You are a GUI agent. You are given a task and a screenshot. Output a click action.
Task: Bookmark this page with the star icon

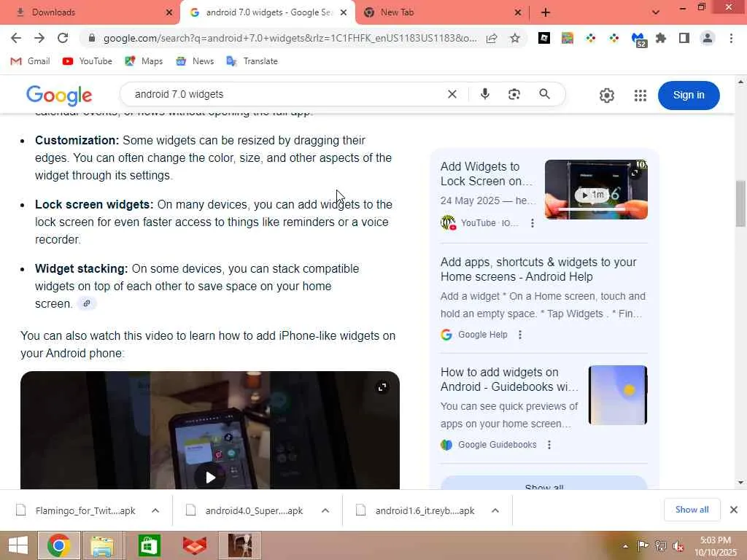coord(514,38)
